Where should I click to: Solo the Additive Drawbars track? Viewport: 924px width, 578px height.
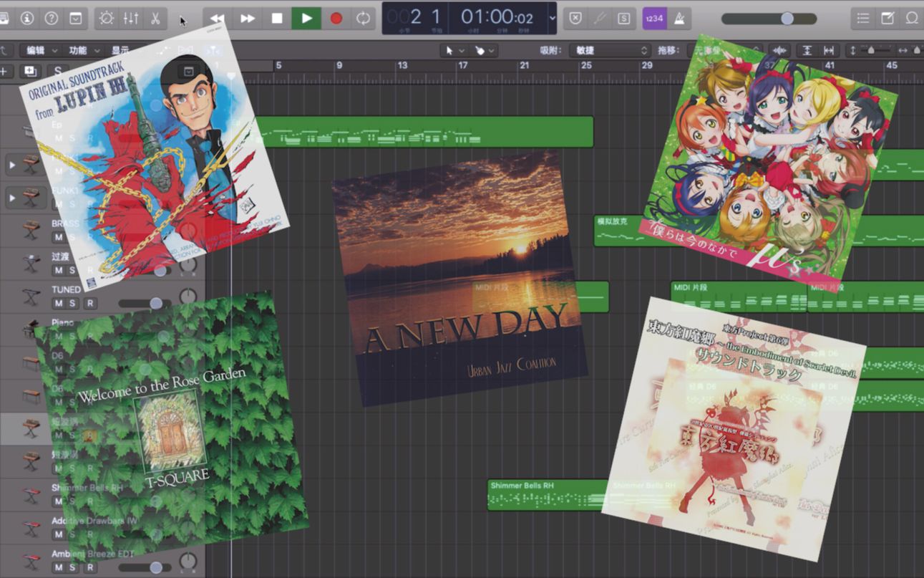point(73,534)
